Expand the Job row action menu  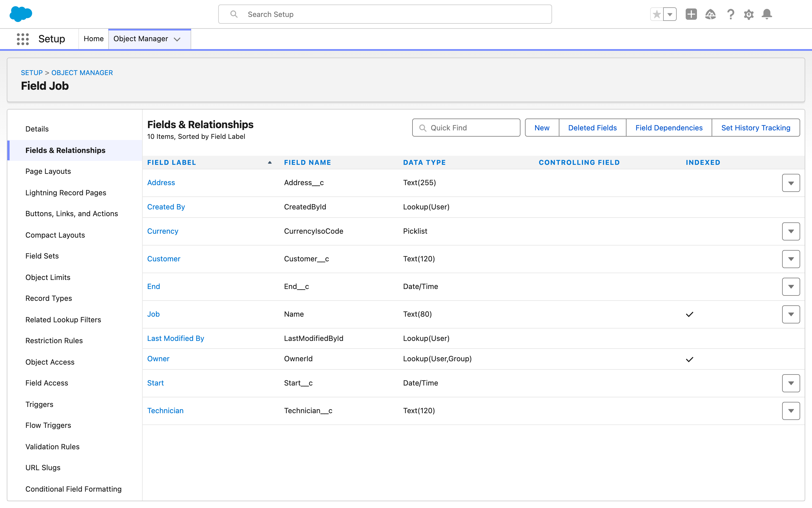(791, 314)
